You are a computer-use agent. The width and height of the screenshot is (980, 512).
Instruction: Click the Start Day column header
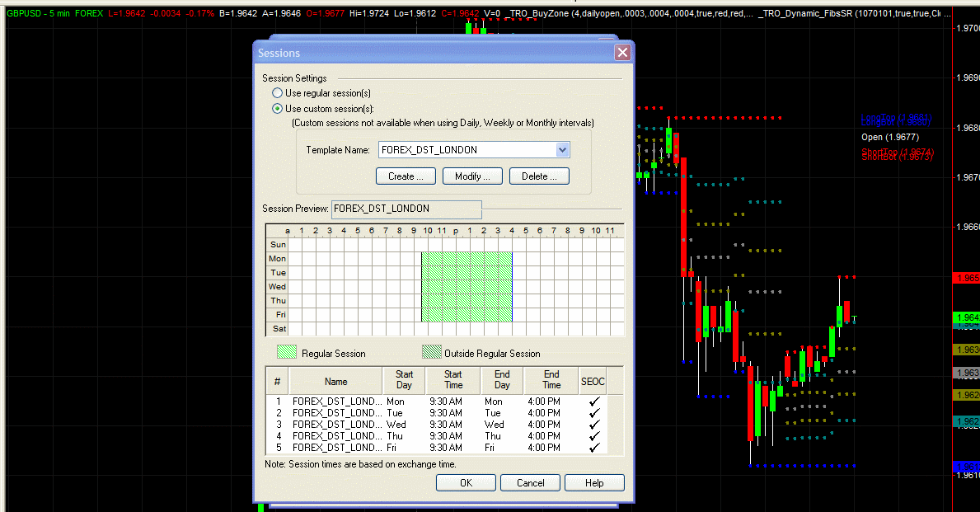pyautogui.click(x=404, y=382)
